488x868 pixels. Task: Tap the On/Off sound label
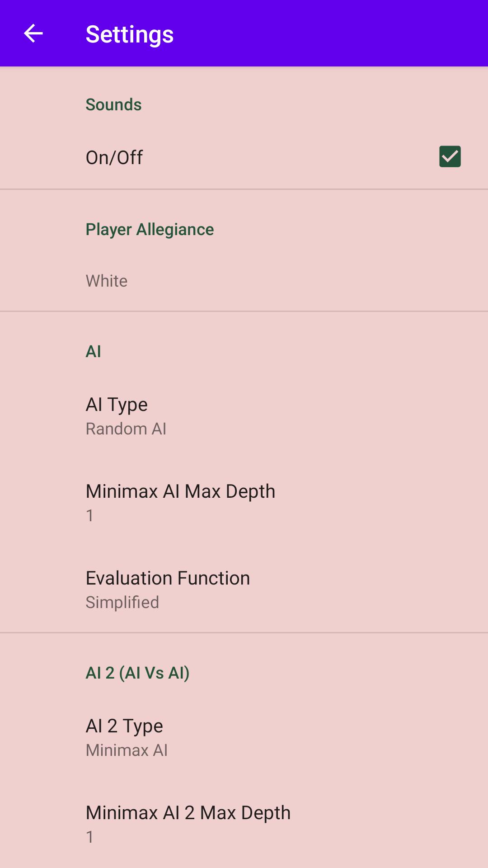pyautogui.click(x=114, y=157)
